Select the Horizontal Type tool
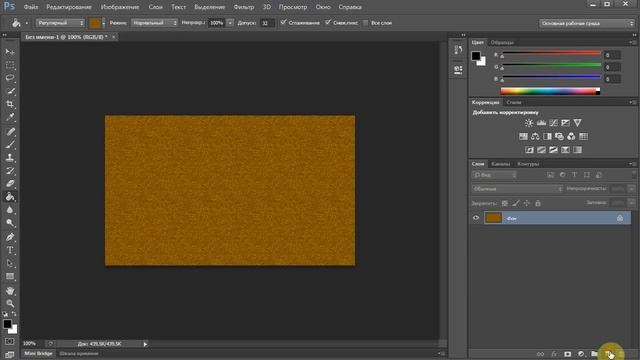 [x=10, y=250]
